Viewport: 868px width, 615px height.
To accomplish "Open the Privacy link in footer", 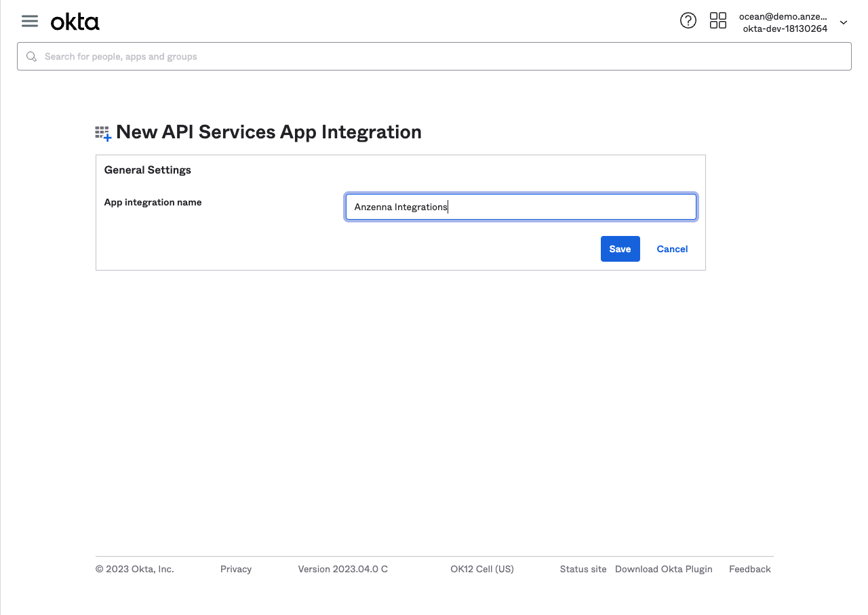I will tap(236, 569).
